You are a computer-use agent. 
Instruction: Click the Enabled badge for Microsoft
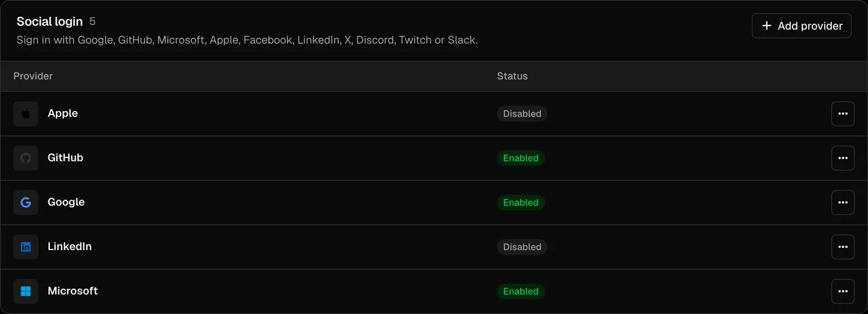(x=521, y=292)
